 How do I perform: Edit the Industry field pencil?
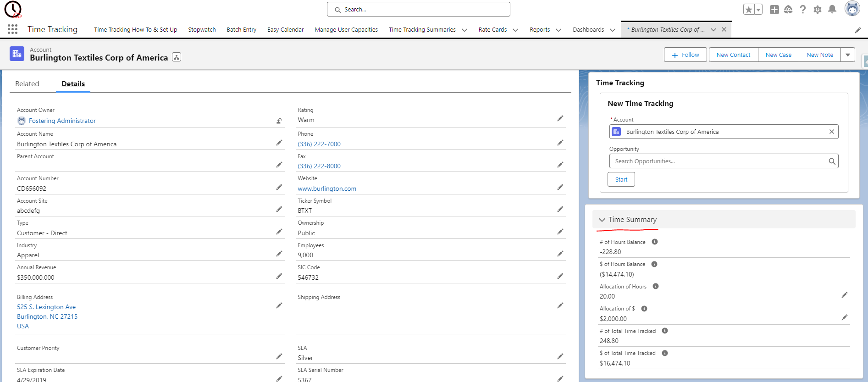tap(279, 254)
